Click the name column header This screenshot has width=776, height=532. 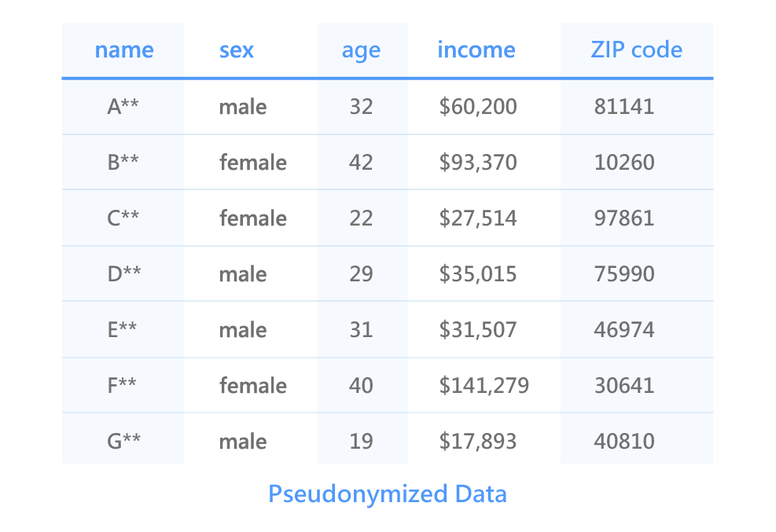coord(123,50)
